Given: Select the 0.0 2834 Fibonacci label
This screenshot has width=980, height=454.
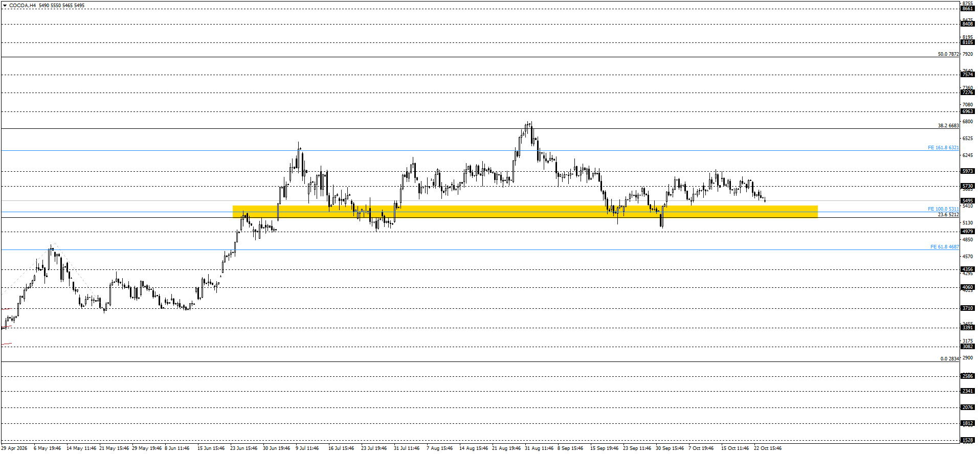Looking at the screenshot, I should pyautogui.click(x=949, y=359).
